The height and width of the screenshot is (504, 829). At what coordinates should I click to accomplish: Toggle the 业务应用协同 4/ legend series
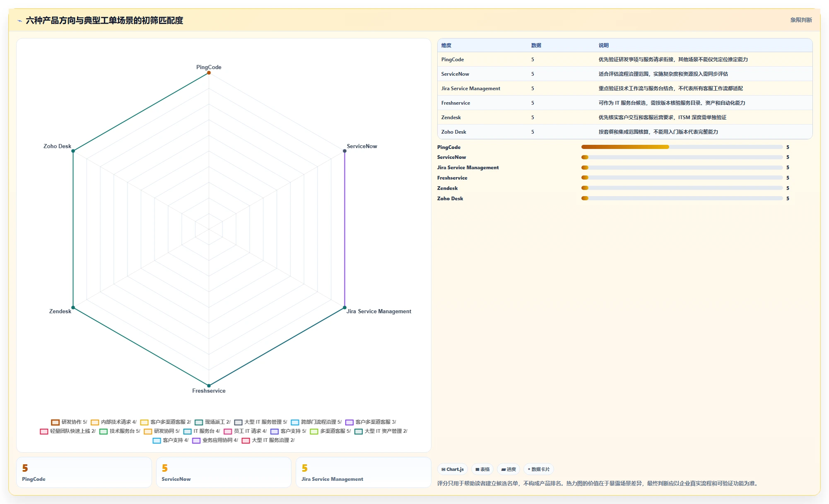[215, 440]
